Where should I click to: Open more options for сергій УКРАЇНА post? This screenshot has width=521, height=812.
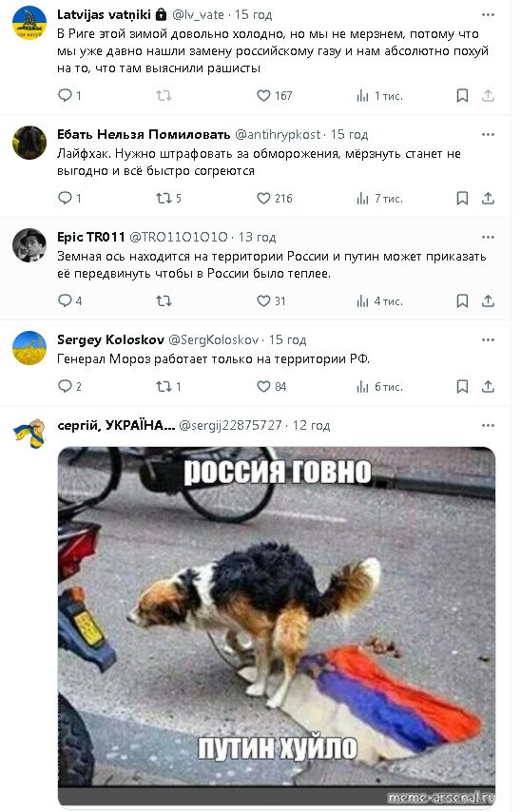point(488,426)
